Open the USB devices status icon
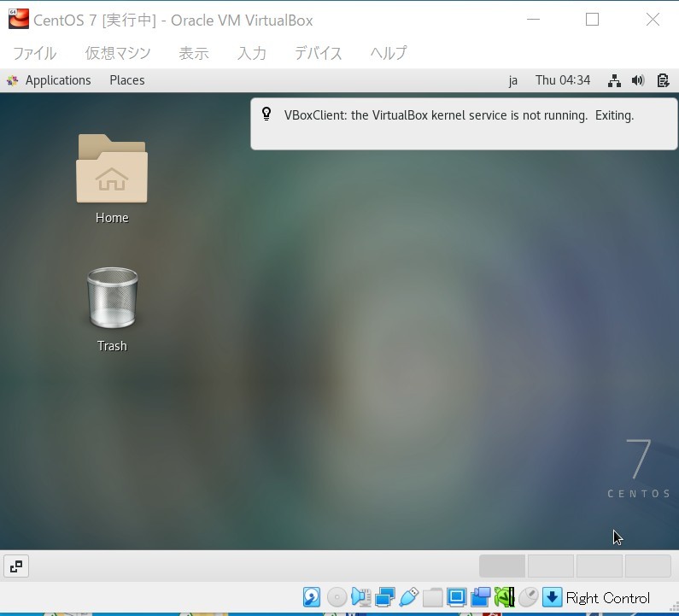Image resolution: width=679 pixels, height=616 pixels. (409, 597)
